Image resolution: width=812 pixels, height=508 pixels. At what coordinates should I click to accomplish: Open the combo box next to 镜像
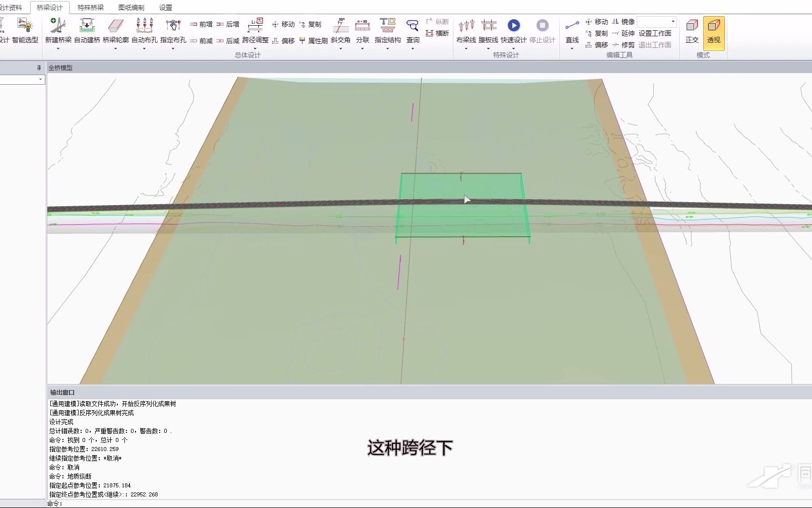(x=656, y=21)
